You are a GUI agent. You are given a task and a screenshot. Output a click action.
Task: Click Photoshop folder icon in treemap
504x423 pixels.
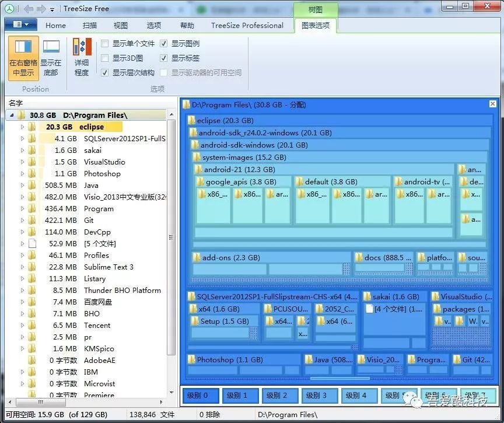click(191, 359)
